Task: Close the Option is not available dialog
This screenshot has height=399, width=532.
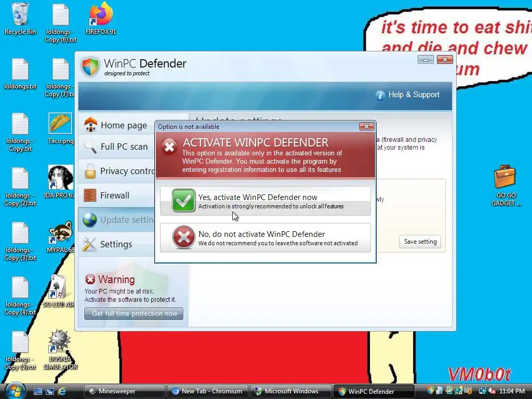Action: (366, 127)
